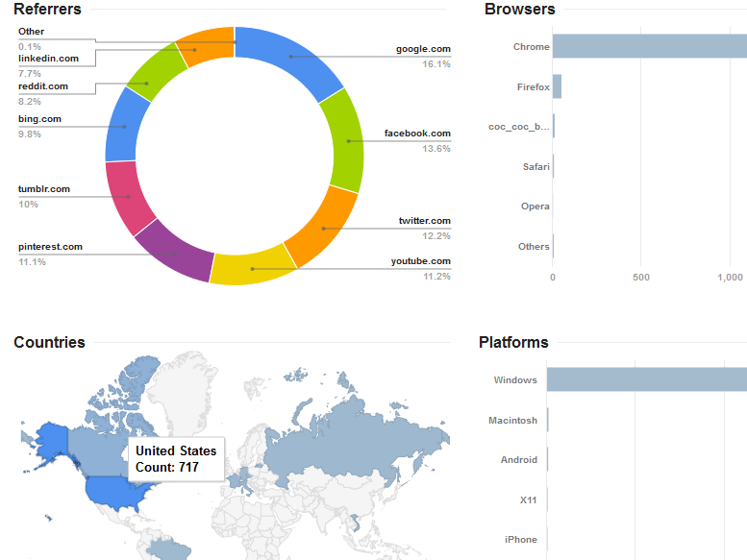The image size is (747, 560).
Task: Click Alaska on the Countries map
Action: coord(52,440)
